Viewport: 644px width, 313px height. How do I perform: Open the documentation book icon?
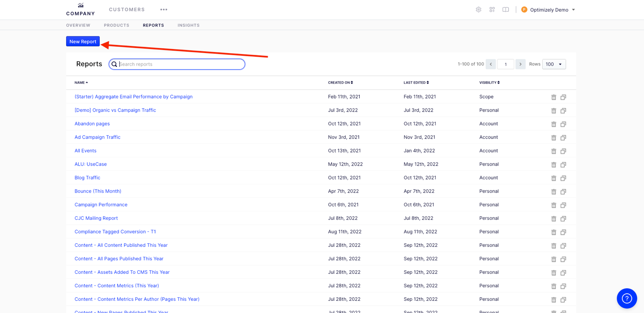[505, 9]
